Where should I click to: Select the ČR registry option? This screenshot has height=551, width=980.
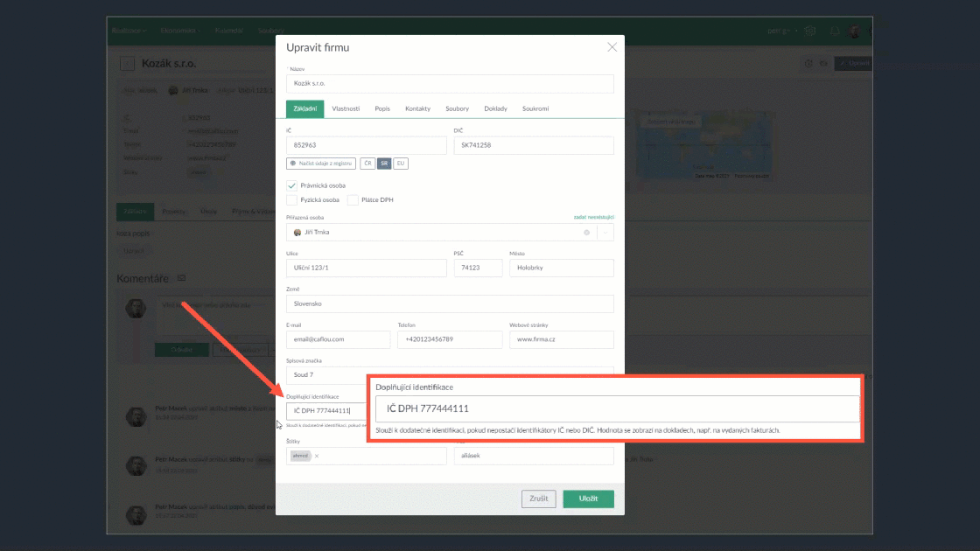coord(368,164)
